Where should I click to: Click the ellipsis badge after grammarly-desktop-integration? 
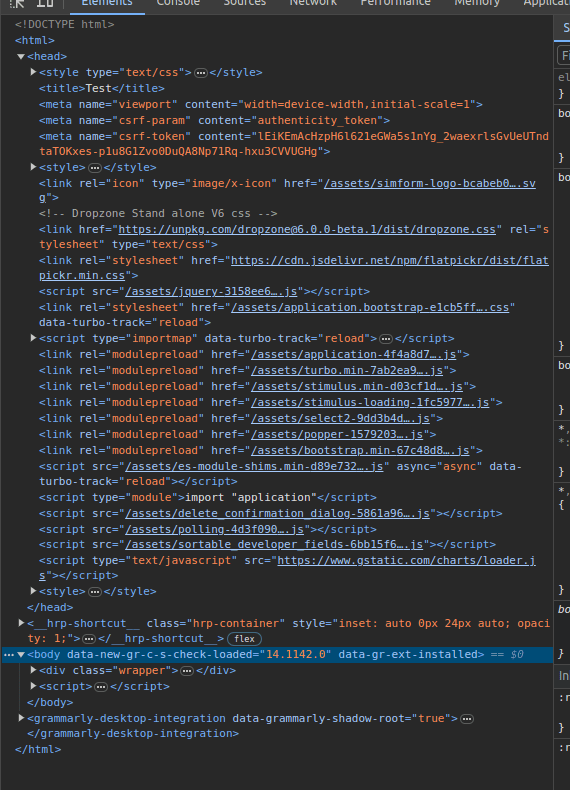467,718
